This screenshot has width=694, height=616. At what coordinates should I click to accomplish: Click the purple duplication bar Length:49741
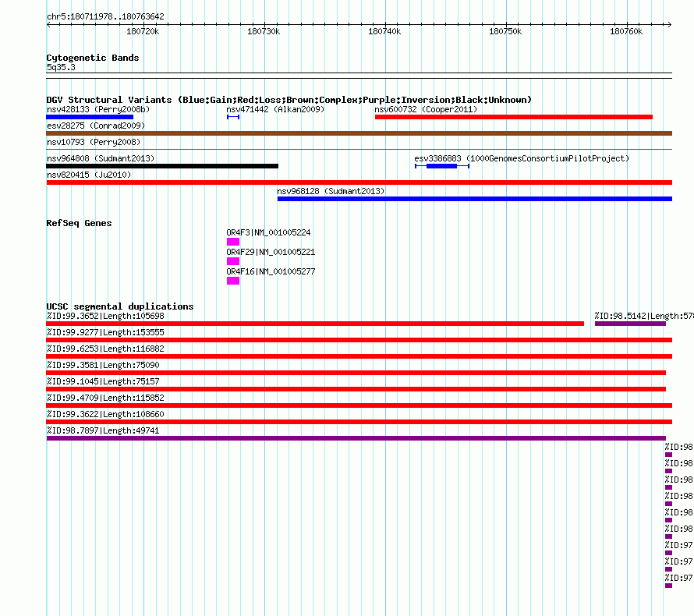coord(356,438)
